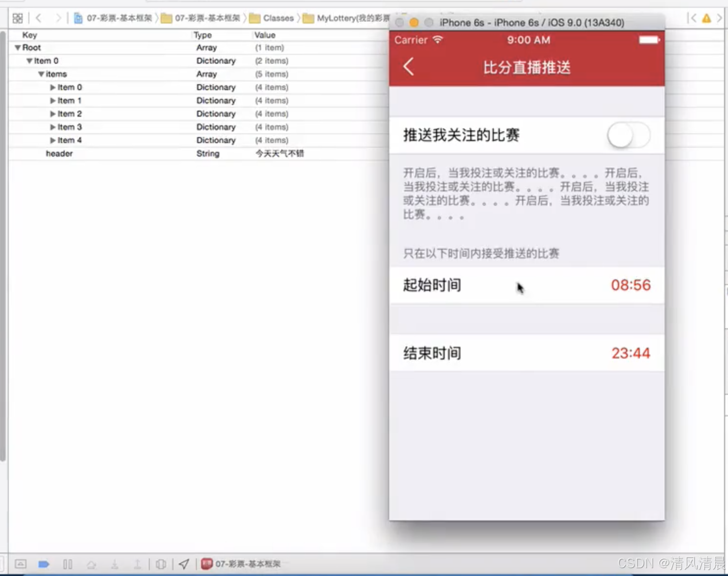Minimize the iPhone 6s simulator window
This screenshot has width=728, height=576.
tap(414, 23)
